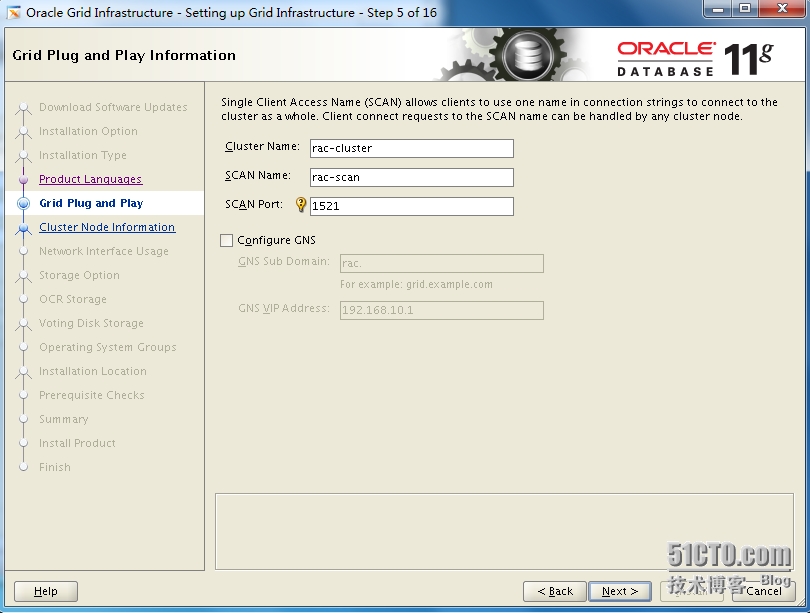Click the Next button
810x613 pixels.
(x=620, y=591)
